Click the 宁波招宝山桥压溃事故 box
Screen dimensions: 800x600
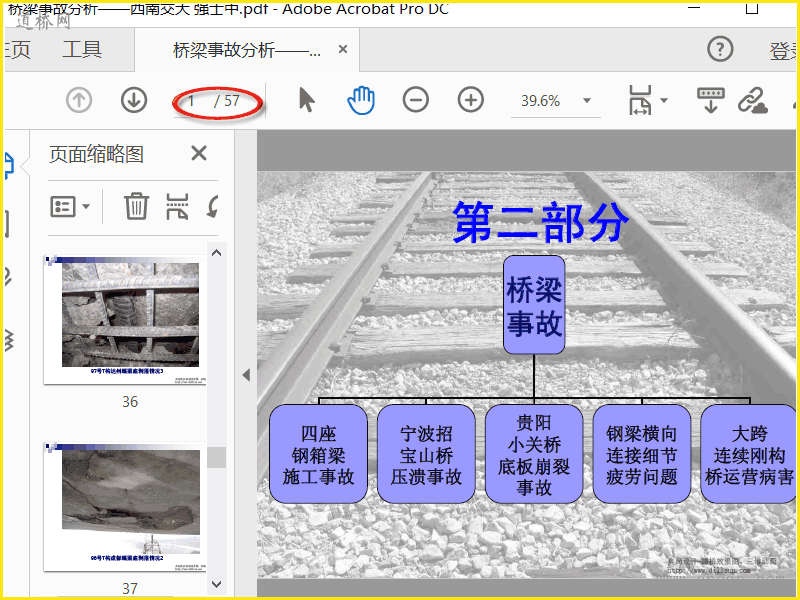[x=426, y=454]
